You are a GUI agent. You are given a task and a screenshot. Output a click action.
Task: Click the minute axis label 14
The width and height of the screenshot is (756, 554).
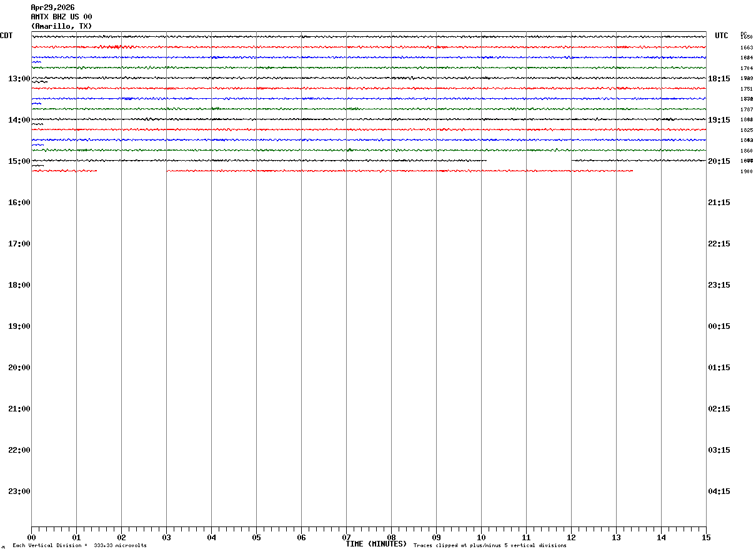pos(661,538)
